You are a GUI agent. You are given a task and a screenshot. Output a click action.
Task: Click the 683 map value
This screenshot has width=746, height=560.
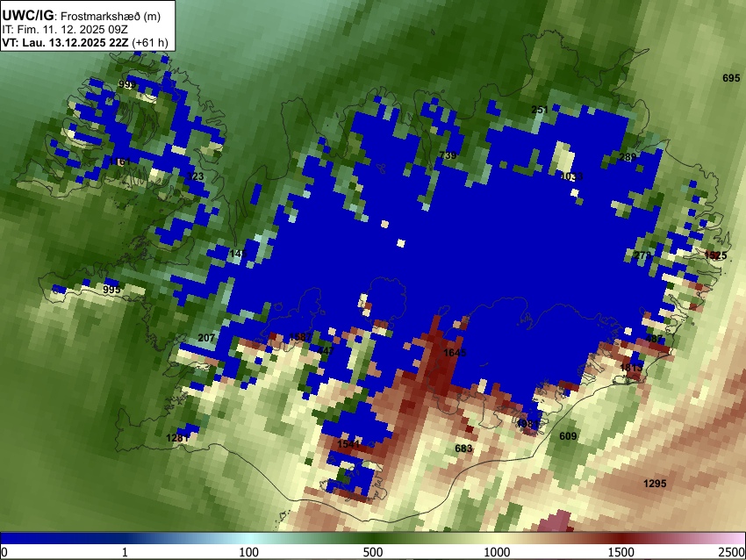[463, 449]
